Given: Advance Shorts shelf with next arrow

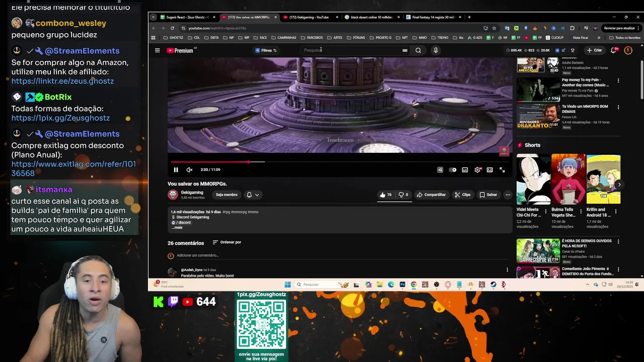Looking at the screenshot, I should (x=619, y=185).
